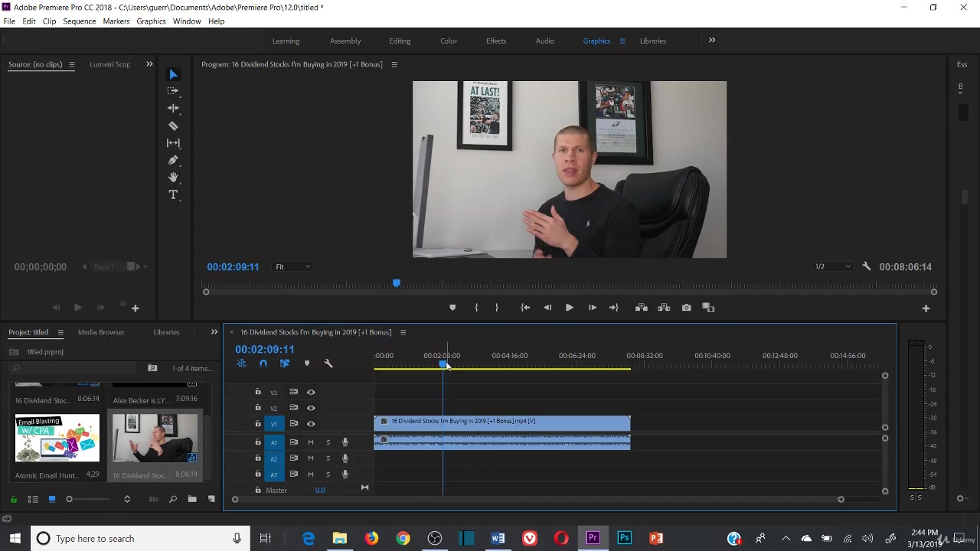Open Program monitor button editor plus

[x=926, y=308]
